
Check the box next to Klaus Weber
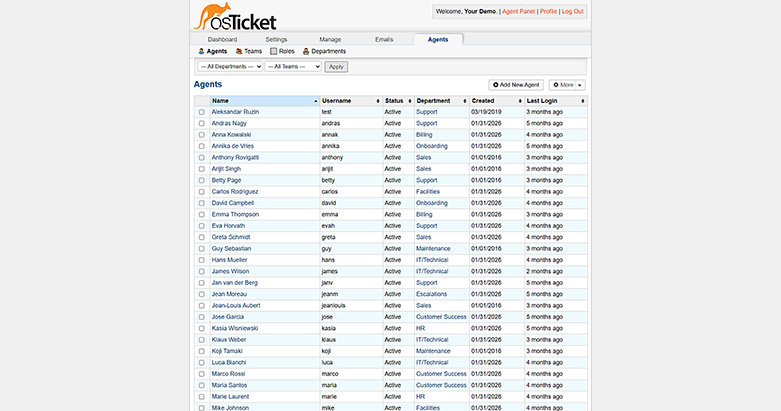click(201, 339)
